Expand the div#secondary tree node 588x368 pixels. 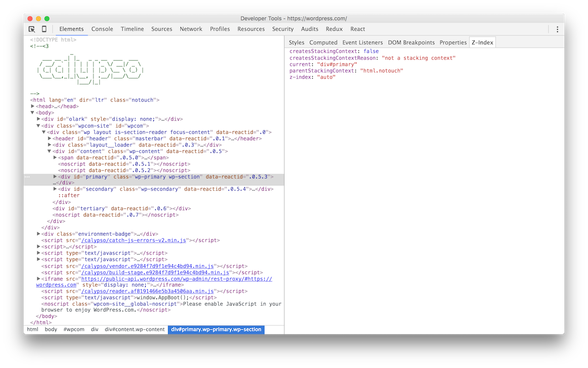55,189
